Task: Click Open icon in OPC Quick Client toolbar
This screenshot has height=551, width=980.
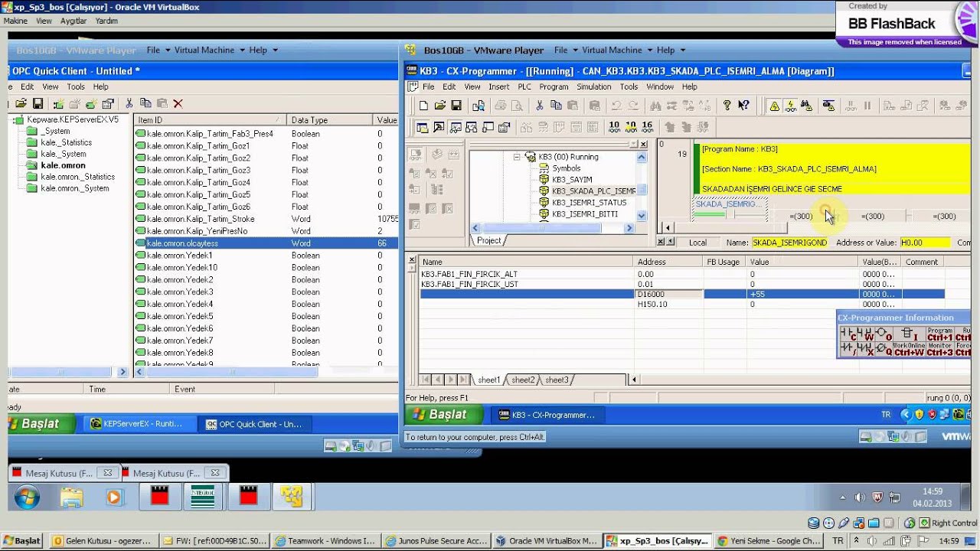Action: click(21, 103)
